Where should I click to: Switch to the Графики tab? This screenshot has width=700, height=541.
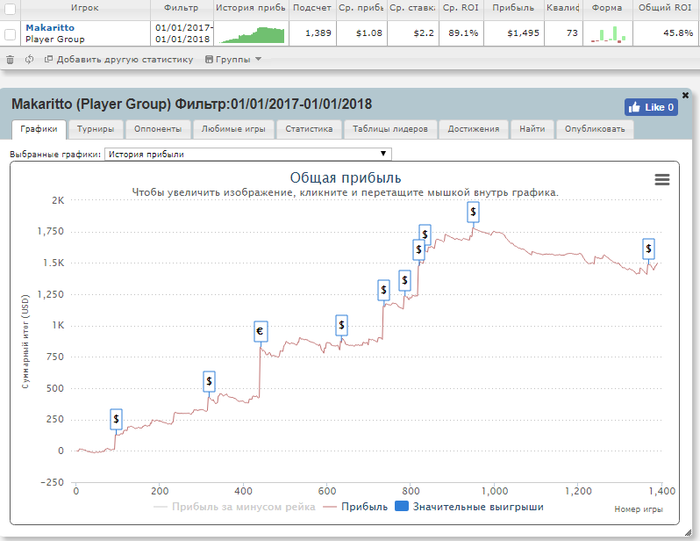point(39,129)
